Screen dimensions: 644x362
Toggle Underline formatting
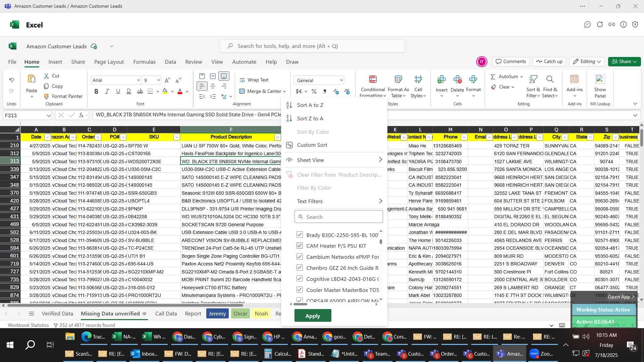pyautogui.click(x=118, y=91)
